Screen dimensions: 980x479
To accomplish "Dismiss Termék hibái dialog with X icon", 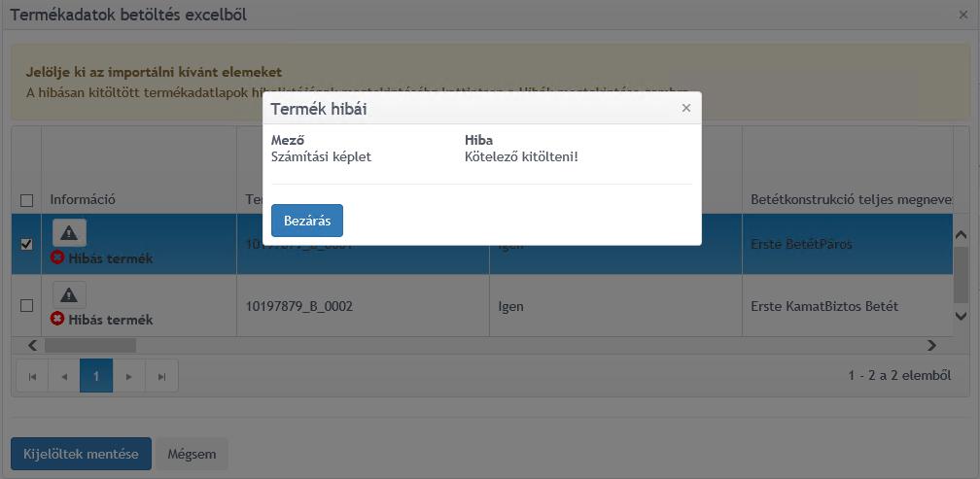I will [686, 108].
